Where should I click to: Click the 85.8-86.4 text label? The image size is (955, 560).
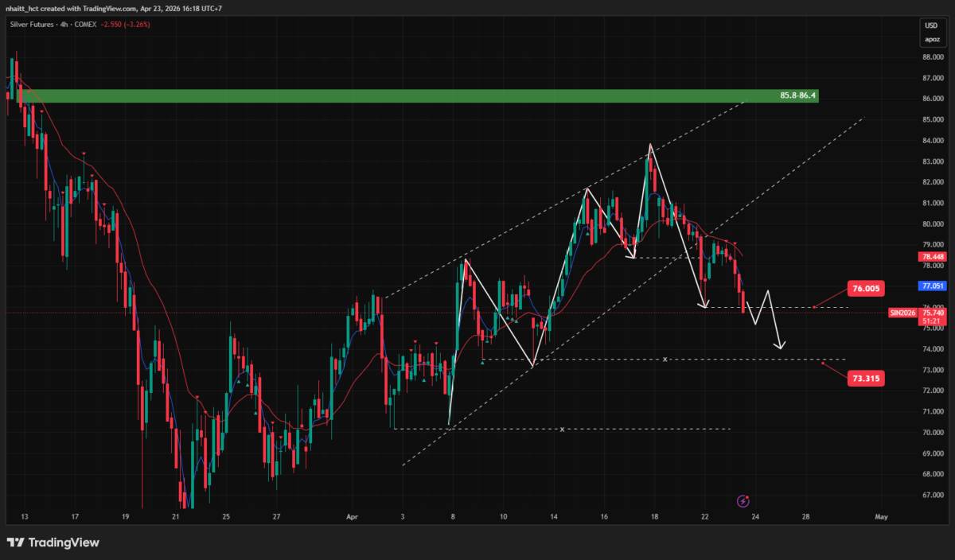click(x=797, y=96)
